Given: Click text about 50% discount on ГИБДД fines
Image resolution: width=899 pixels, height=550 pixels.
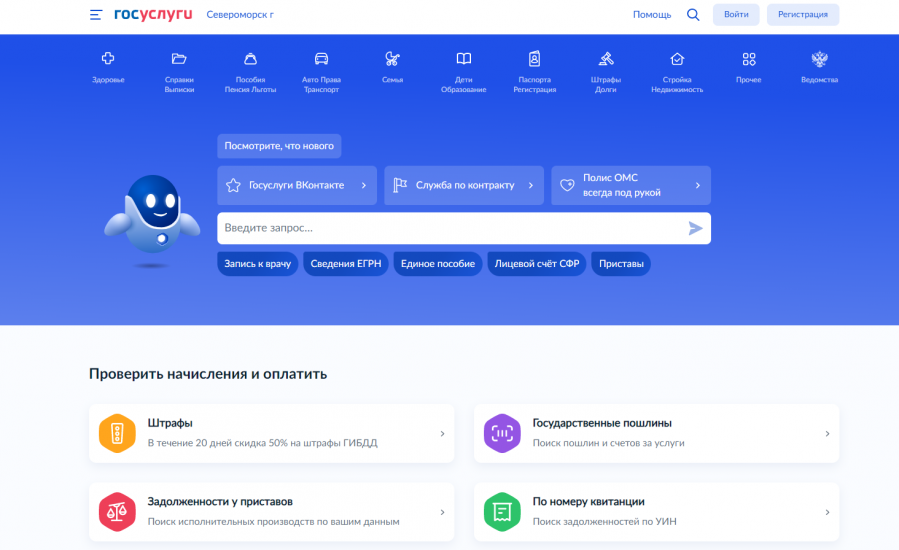Looking at the screenshot, I should coord(263,443).
